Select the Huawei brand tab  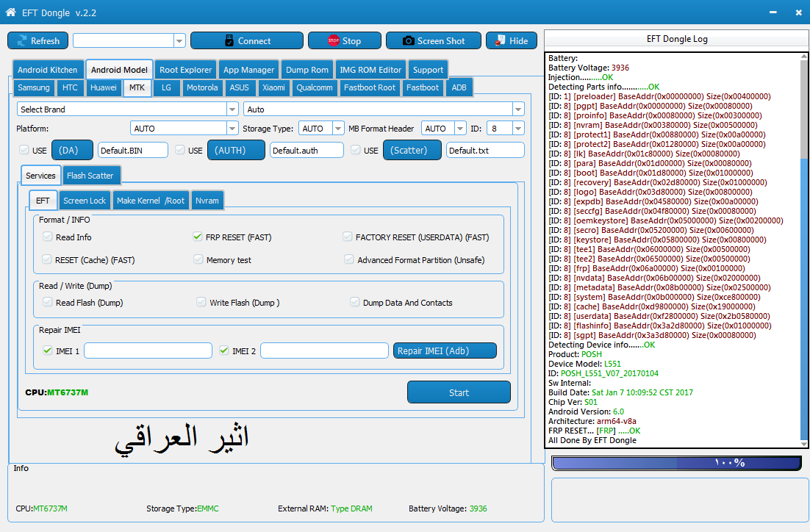(x=104, y=87)
